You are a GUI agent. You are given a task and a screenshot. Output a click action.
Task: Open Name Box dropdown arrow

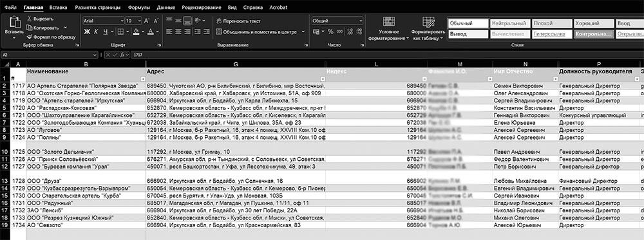(x=95, y=55)
